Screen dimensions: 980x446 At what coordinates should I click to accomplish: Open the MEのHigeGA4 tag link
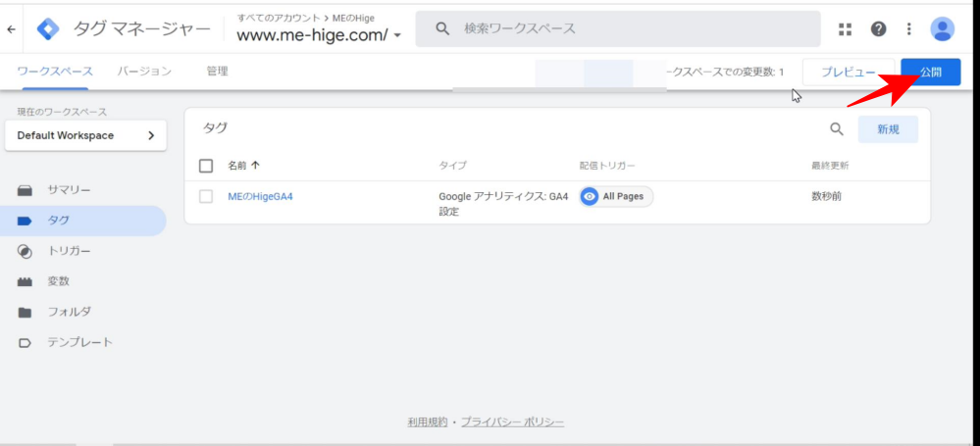coord(261,196)
